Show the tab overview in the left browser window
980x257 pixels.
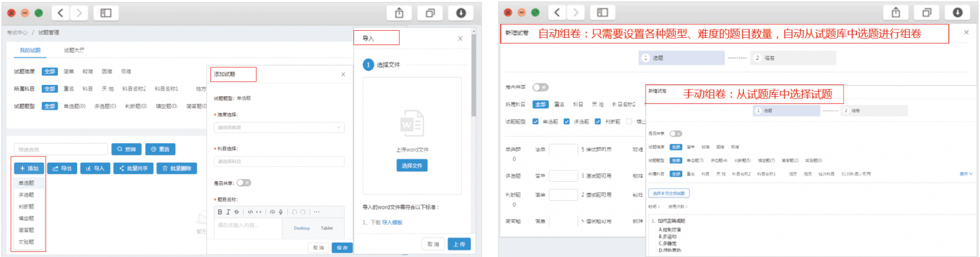(x=431, y=12)
